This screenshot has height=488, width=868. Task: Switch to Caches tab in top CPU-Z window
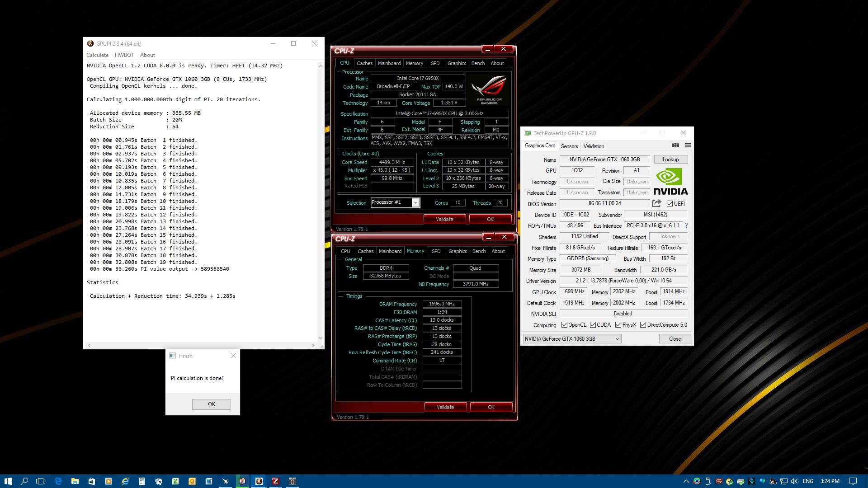click(x=364, y=63)
